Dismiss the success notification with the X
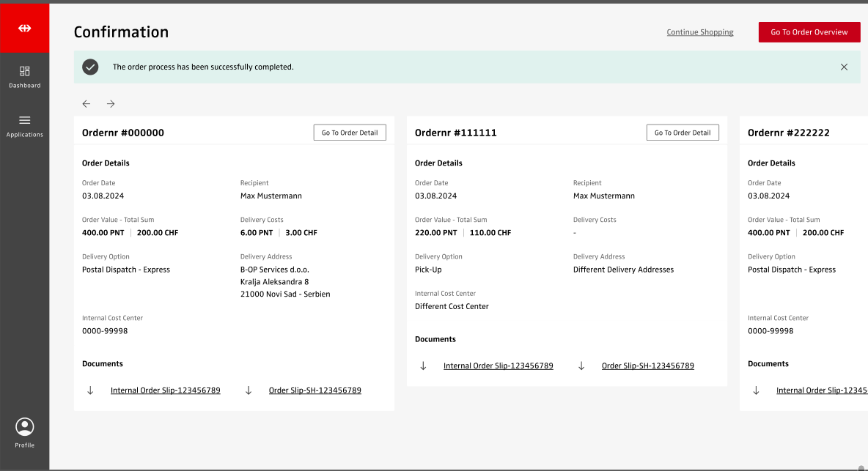The width and height of the screenshot is (868, 471). tap(844, 67)
